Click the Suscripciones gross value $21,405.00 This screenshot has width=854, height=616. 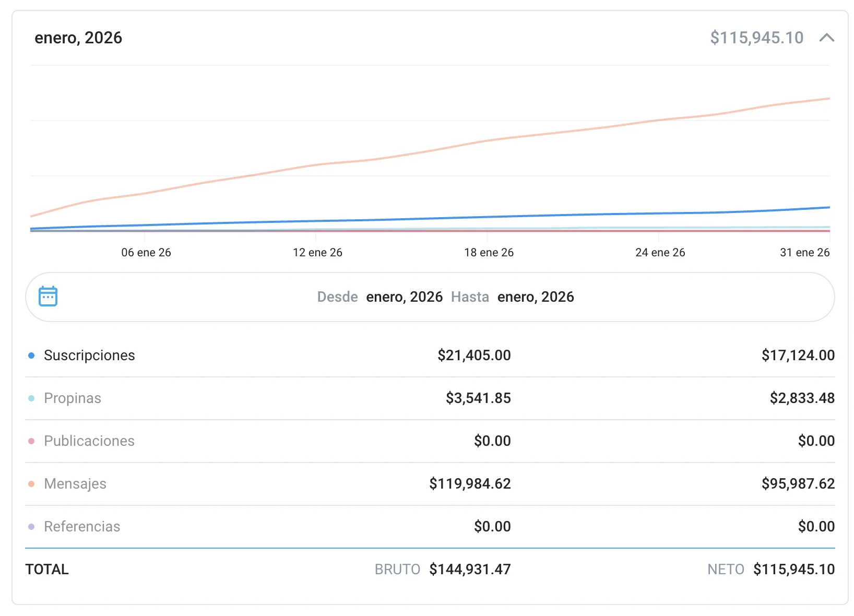pos(475,356)
